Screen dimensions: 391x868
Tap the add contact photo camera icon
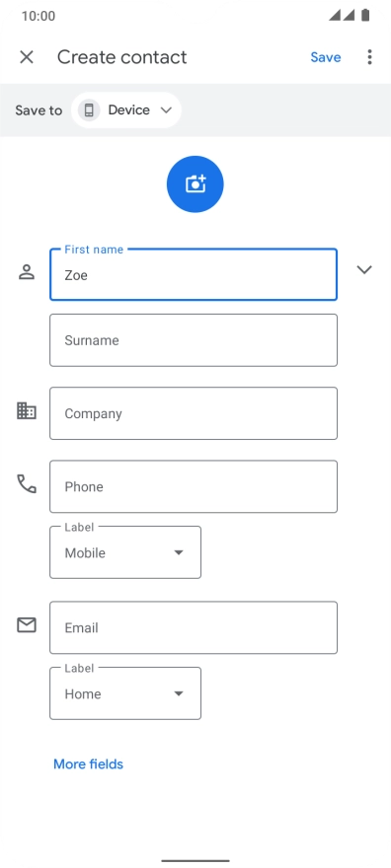(195, 183)
